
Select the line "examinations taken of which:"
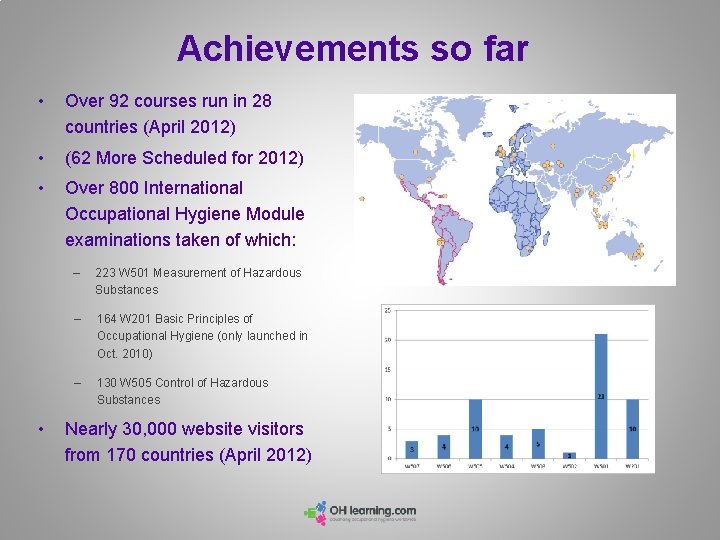point(180,240)
